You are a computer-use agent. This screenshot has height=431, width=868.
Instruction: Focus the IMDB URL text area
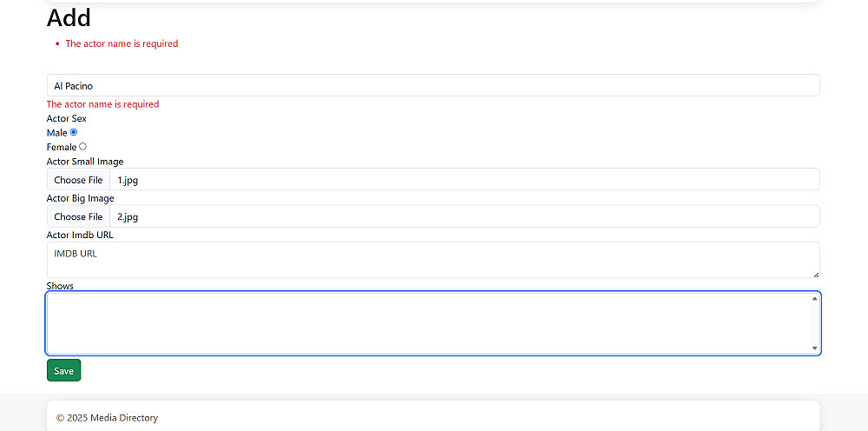tap(432, 260)
